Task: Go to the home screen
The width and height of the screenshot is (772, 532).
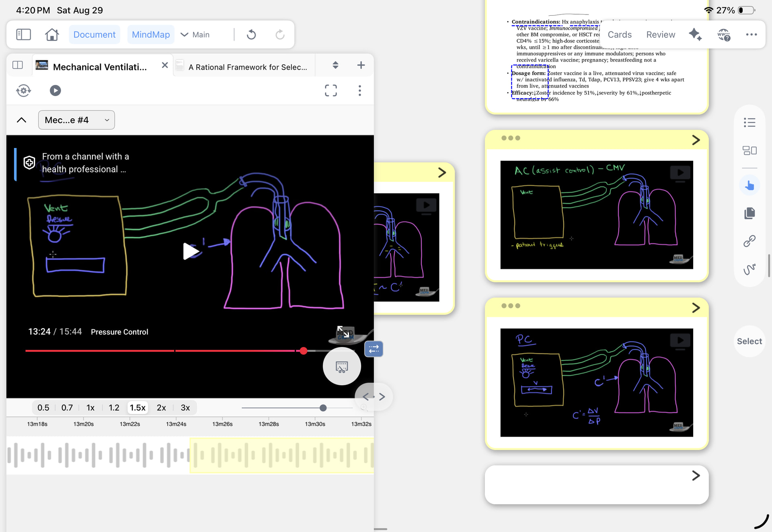Action: coord(52,35)
